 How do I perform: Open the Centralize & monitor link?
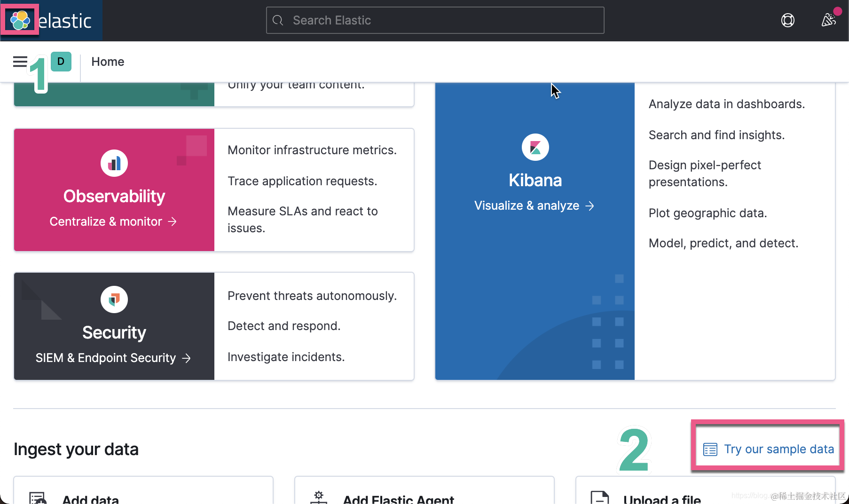tap(113, 221)
